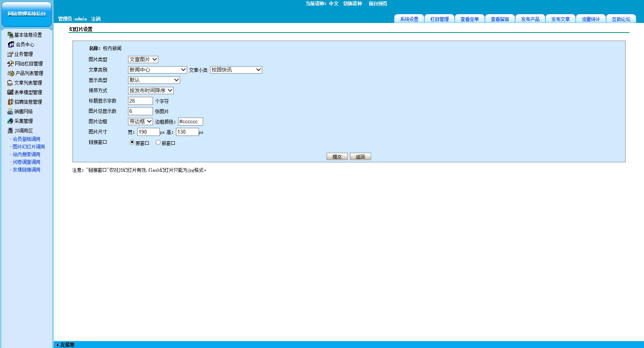The width and height of the screenshot is (644, 348).
Task: Click the 招聘信息管理 sidebar icon
Action: 10,102
